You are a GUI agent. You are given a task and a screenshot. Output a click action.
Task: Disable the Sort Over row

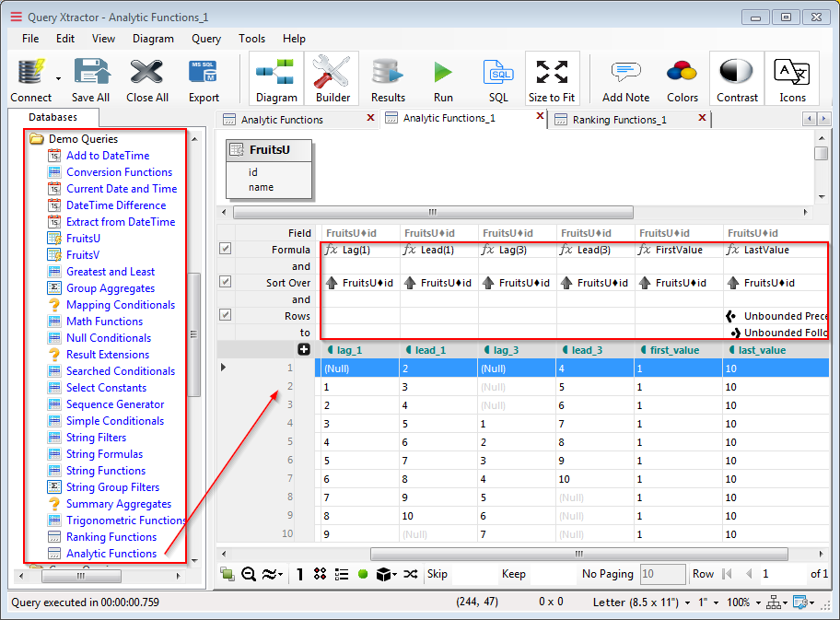(223, 282)
